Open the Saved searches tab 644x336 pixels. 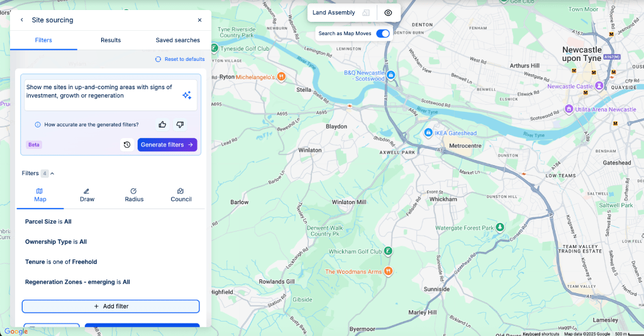(178, 40)
